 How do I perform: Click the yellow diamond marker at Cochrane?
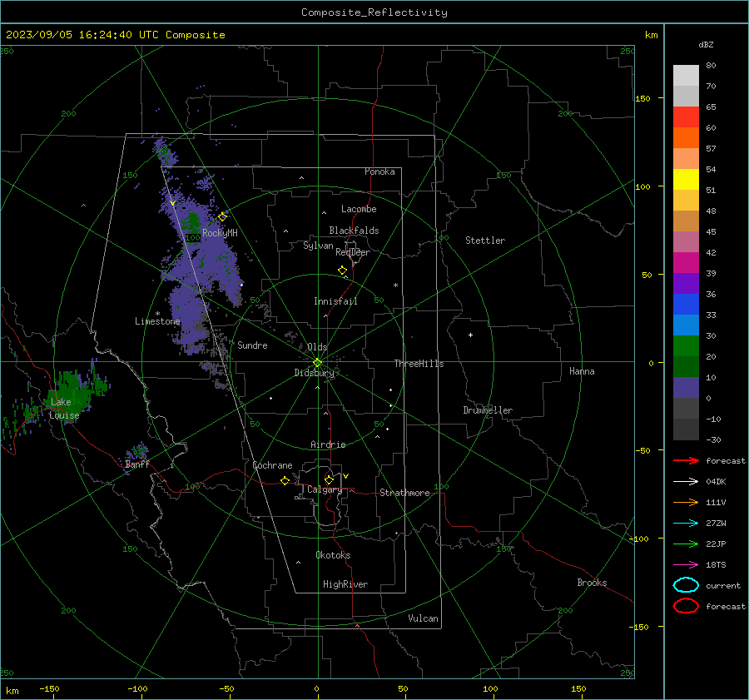285,480
